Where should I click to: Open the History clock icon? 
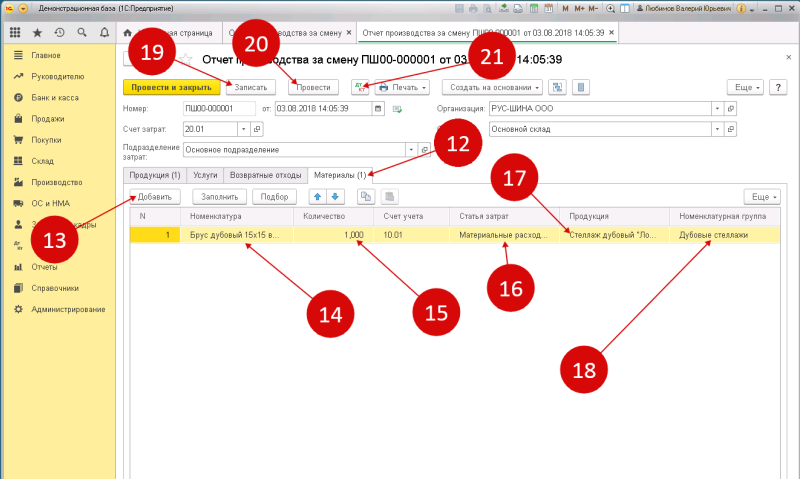pyautogui.click(x=60, y=33)
